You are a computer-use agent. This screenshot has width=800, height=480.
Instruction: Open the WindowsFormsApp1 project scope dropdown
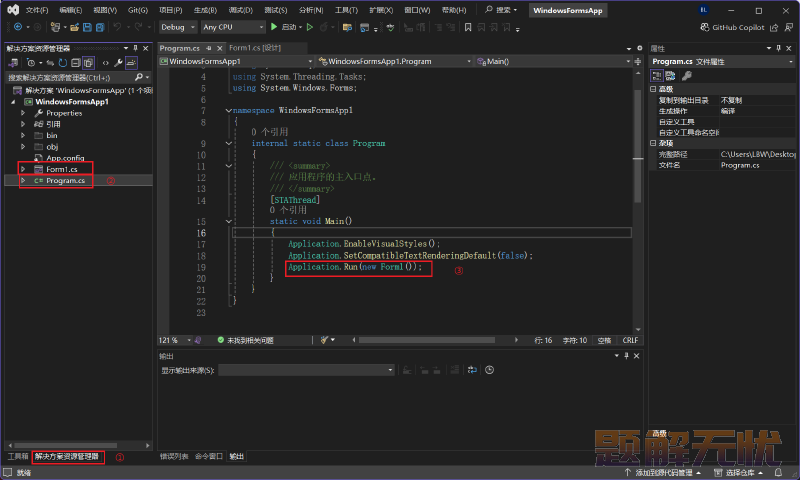tap(236, 61)
